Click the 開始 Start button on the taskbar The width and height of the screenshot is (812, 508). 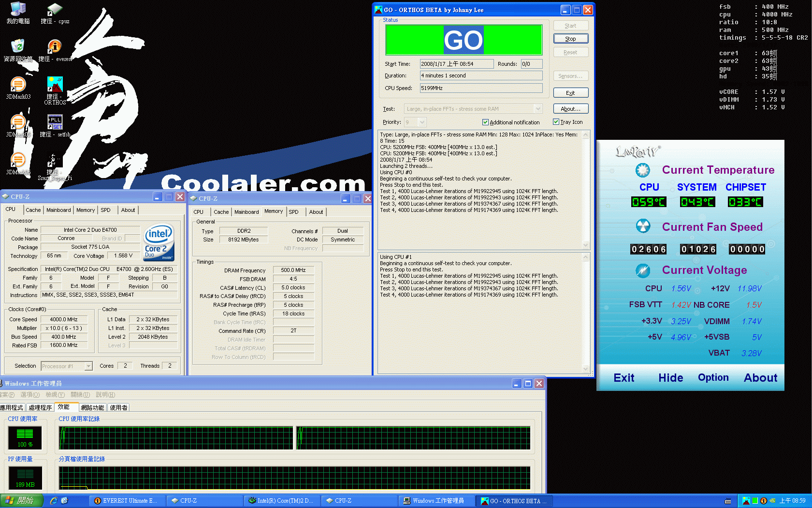(22, 501)
